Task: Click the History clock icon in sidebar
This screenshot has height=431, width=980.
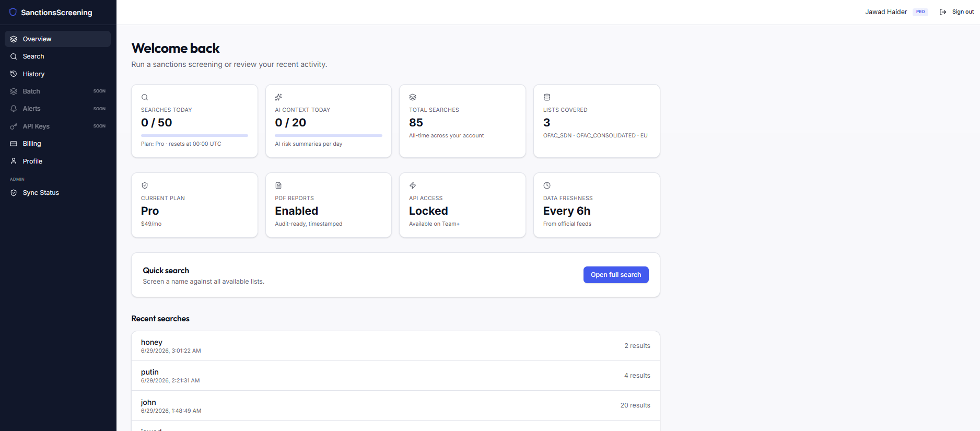Action: [14, 74]
